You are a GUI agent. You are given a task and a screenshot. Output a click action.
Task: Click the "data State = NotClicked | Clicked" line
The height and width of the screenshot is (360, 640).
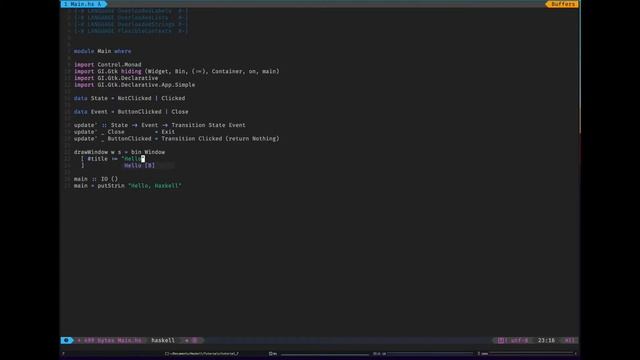(129, 98)
